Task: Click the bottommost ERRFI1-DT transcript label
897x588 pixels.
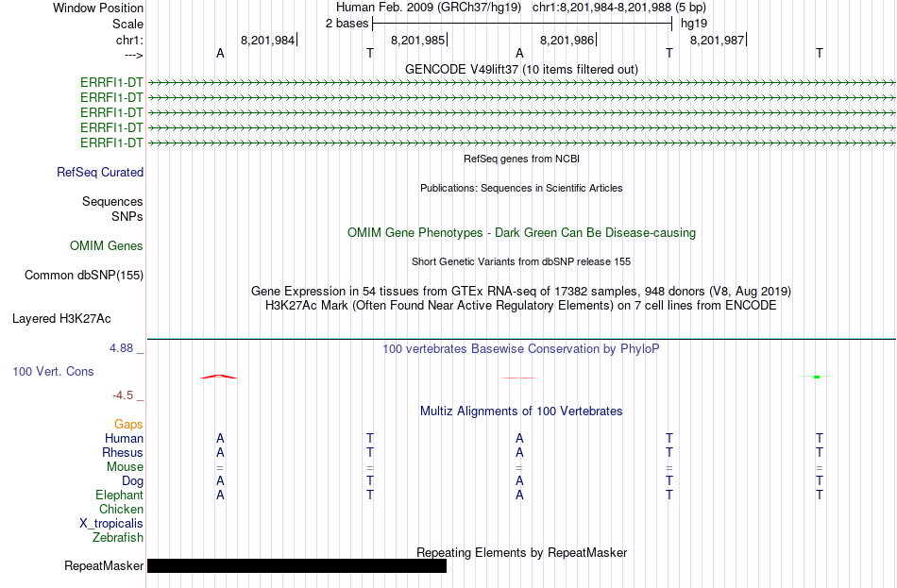Action: [x=111, y=143]
